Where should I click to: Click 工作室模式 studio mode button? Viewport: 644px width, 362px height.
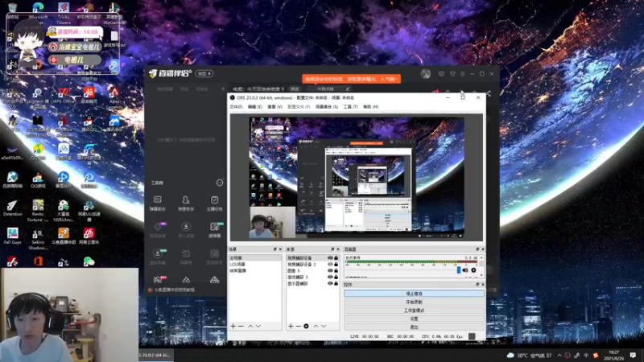pyautogui.click(x=414, y=311)
